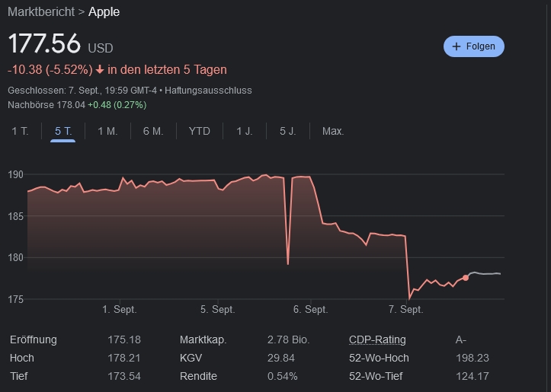
Task: Click the Hoch label
Action: click(x=22, y=358)
